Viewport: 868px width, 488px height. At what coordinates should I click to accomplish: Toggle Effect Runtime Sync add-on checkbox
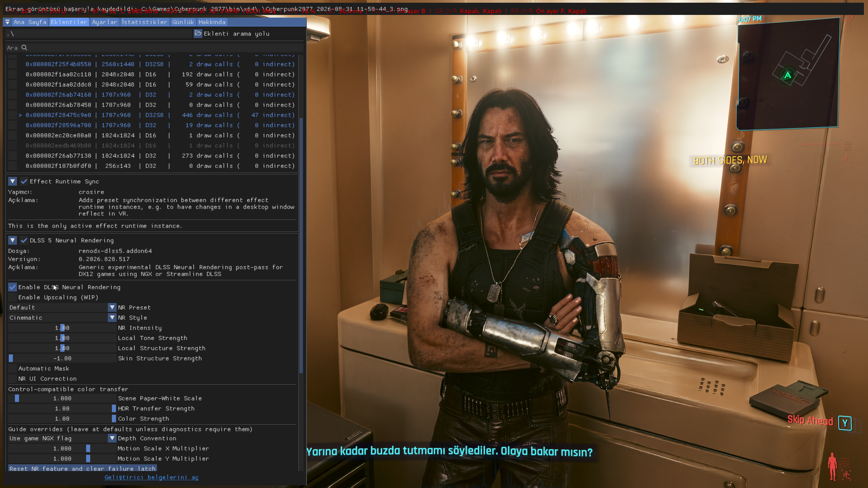point(24,182)
